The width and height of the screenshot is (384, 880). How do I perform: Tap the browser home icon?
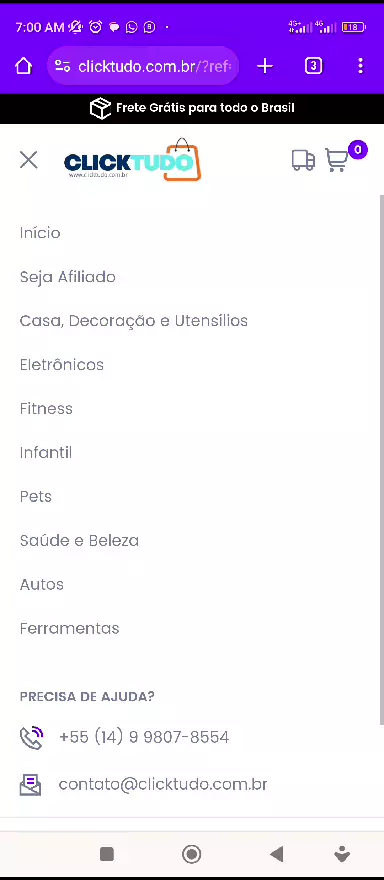click(x=24, y=66)
